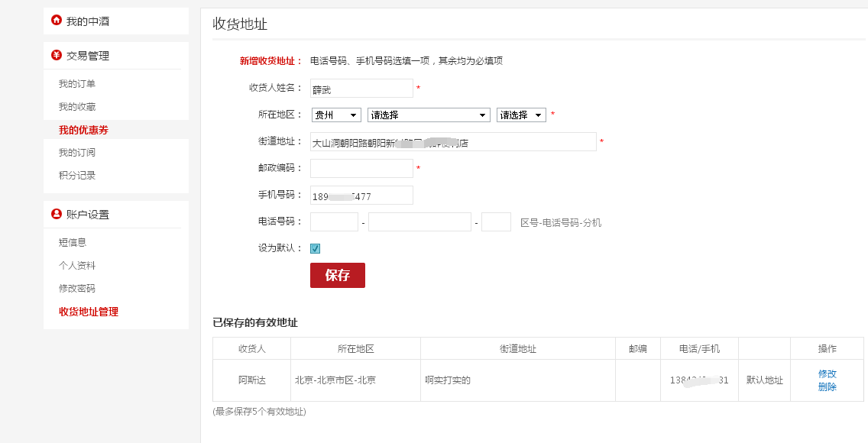Viewport: 868px width, 443px height.
Task: Click the extension field of 电话号码
Action: [496, 221]
